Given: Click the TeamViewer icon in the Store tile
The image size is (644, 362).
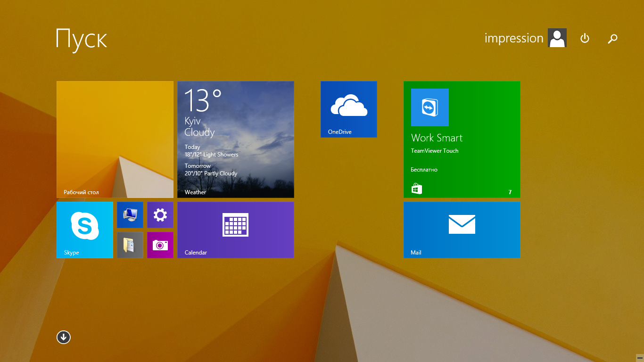Looking at the screenshot, I should pyautogui.click(x=430, y=107).
